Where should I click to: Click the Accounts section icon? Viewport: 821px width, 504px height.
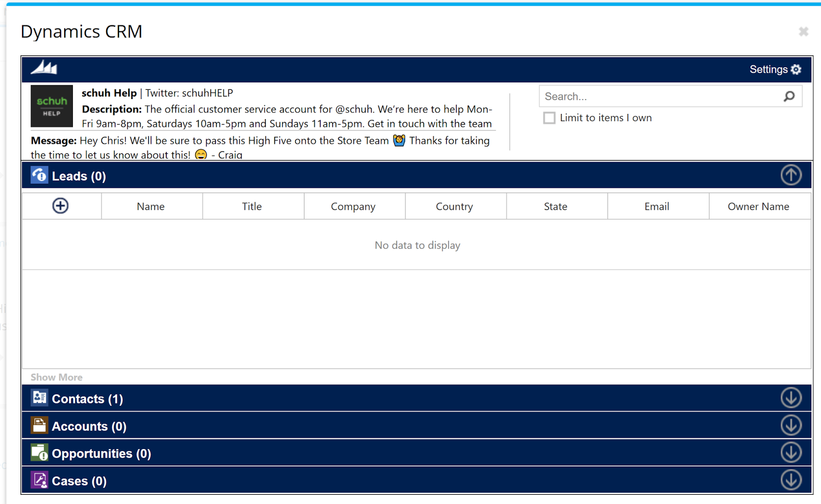[x=40, y=425]
